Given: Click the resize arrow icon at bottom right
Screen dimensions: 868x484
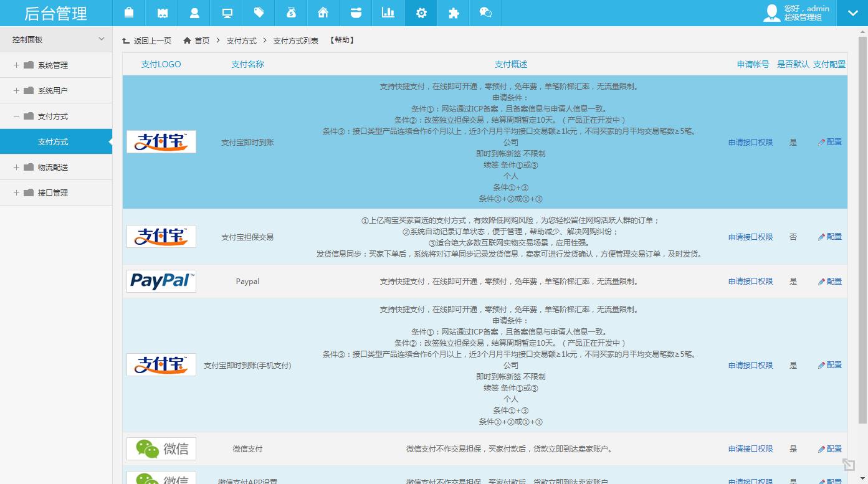Looking at the screenshot, I should pyautogui.click(x=848, y=465).
